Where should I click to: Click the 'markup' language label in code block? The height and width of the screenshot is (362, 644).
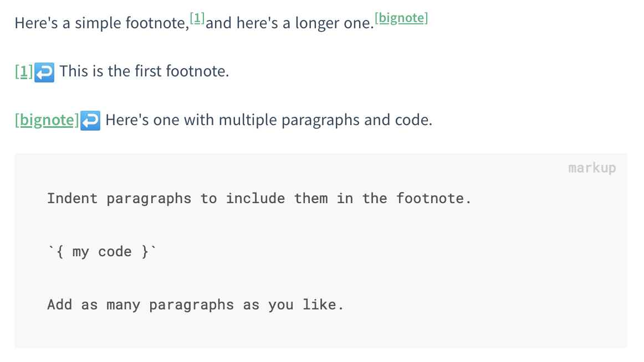(x=591, y=168)
